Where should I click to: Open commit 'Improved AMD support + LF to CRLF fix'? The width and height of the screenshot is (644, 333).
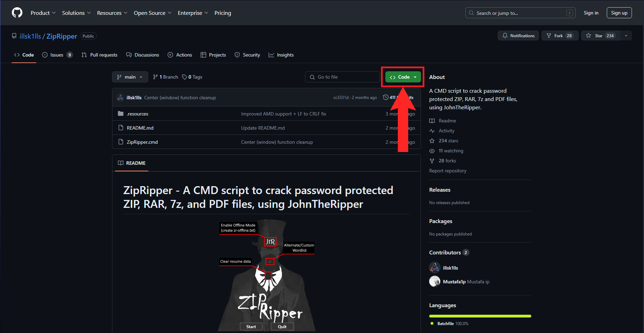(283, 114)
